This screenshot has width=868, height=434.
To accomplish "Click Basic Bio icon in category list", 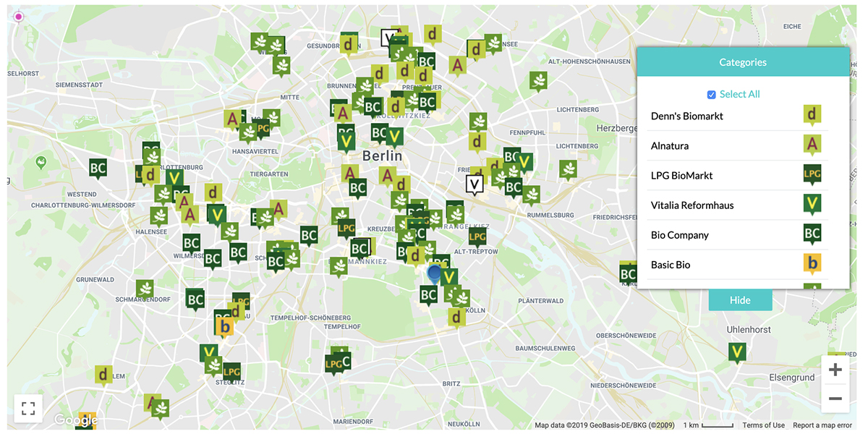I will (812, 264).
